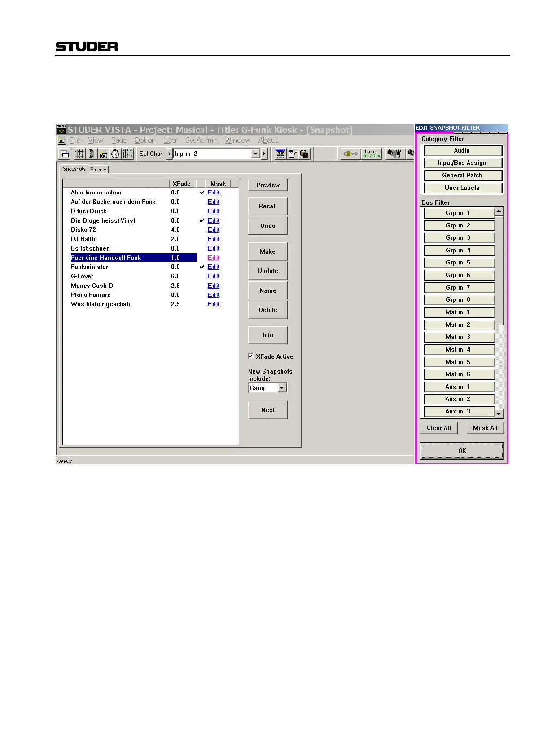Click the Delete button
The height and width of the screenshot is (756, 534).
[x=268, y=310]
